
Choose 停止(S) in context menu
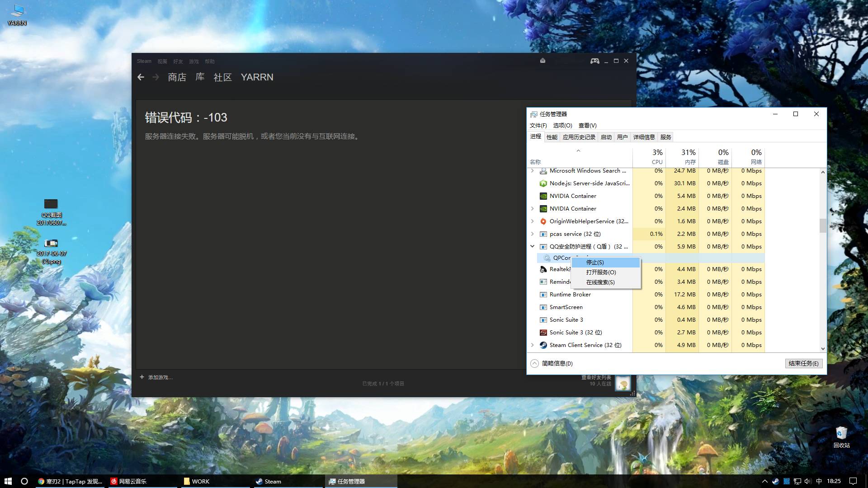tap(606, 263)
